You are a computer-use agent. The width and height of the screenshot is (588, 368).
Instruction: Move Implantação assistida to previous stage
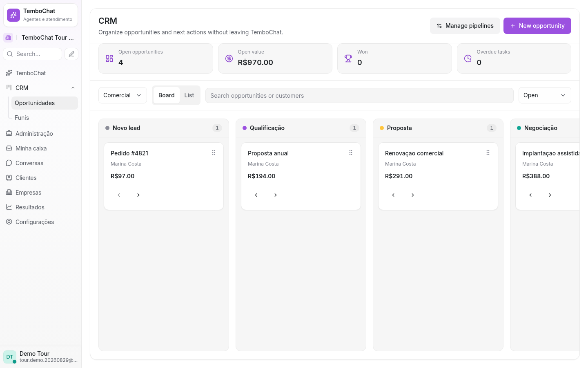(x=530, y=195)
